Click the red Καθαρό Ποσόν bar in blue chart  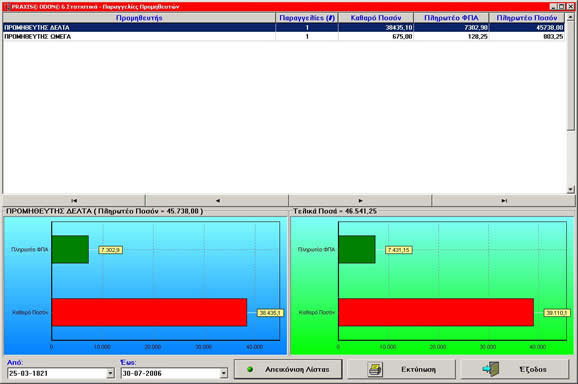coord(149,312)
